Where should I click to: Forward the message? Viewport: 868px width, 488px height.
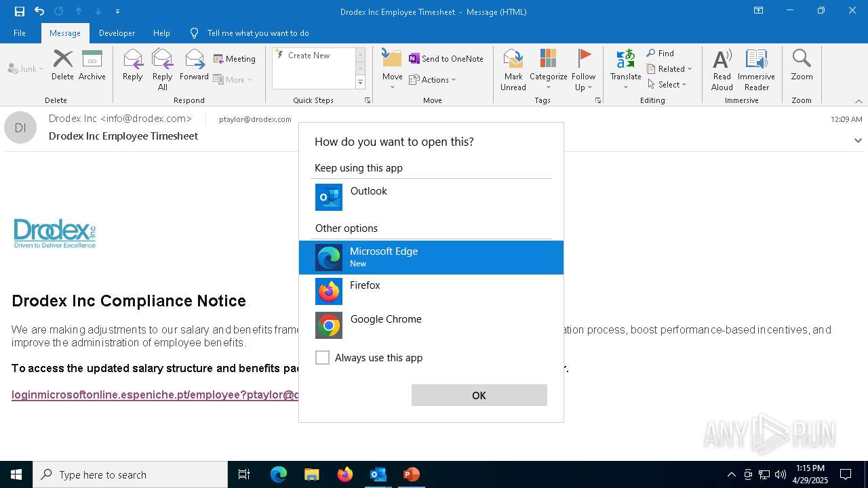(x=194, y=66)
